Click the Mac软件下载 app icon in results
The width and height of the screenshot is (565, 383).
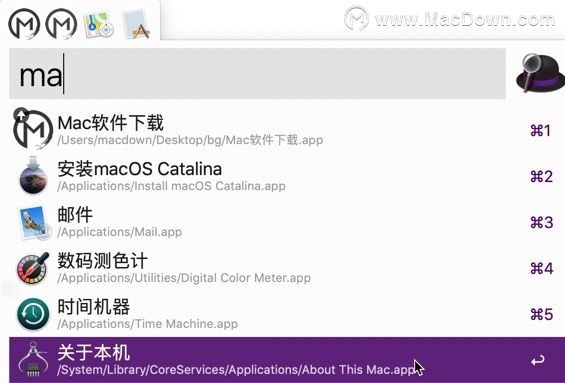click(33, 129)
